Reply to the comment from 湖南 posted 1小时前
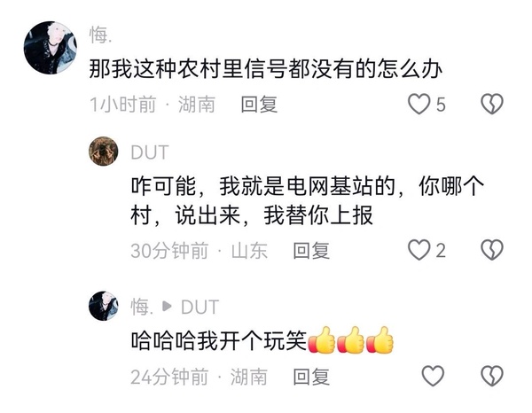 coord(259,104)
